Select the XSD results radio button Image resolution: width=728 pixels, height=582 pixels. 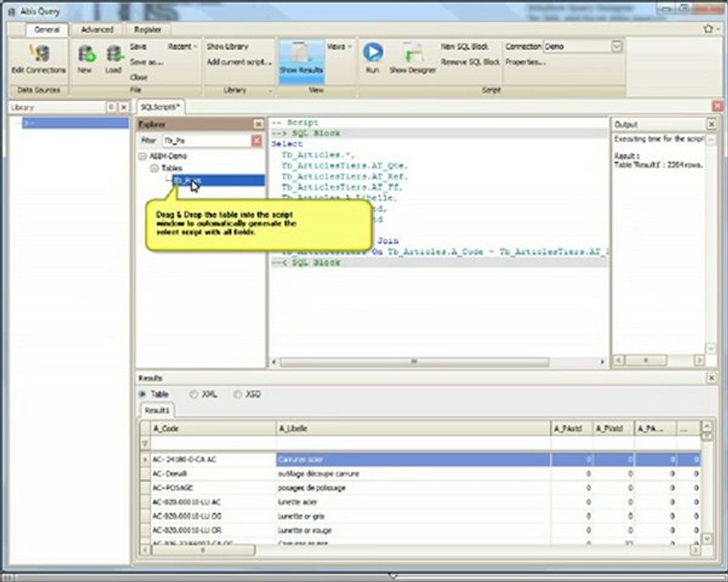[237, 394]
